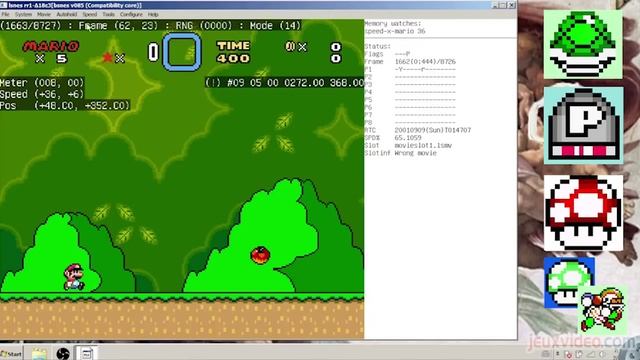Screen dimensions: 640x360
Task: Open the Koopa character sprite desktop icon
Action: 603,309
